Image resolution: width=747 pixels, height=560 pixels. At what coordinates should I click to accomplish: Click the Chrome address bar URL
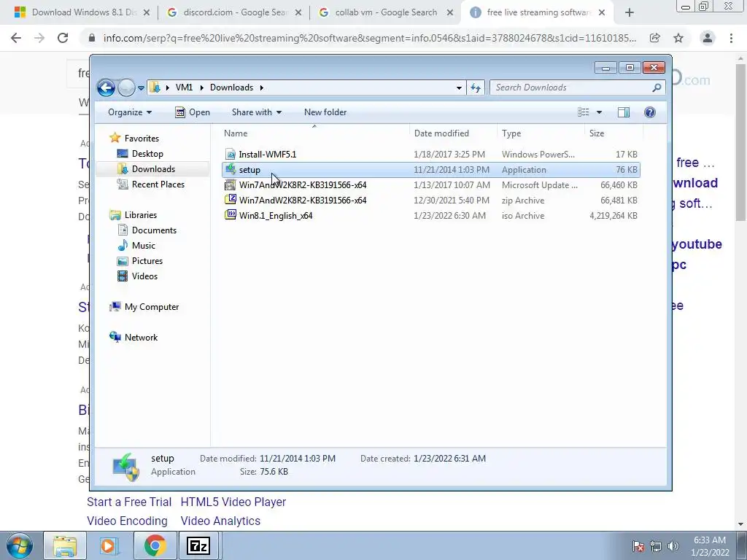coord(370,38)
